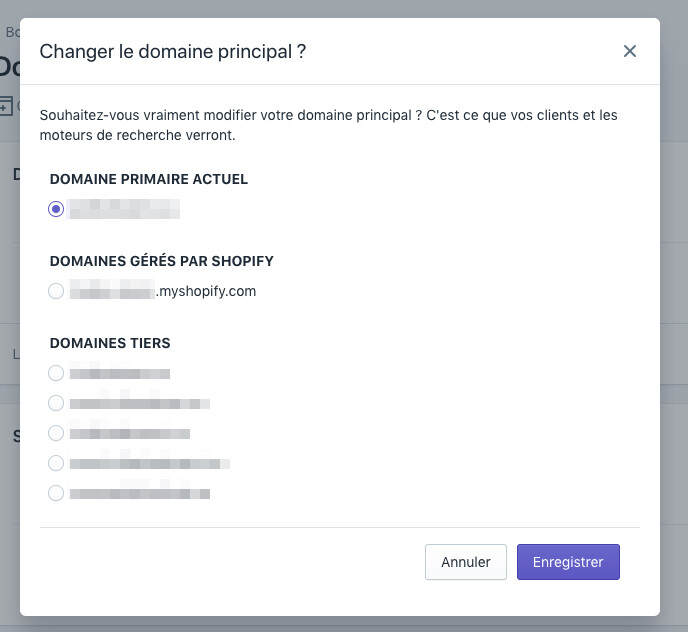Click the dialog title Changer le domaine principal
The height and width of the screenshot is (632, 688).
tap(172, 51)
